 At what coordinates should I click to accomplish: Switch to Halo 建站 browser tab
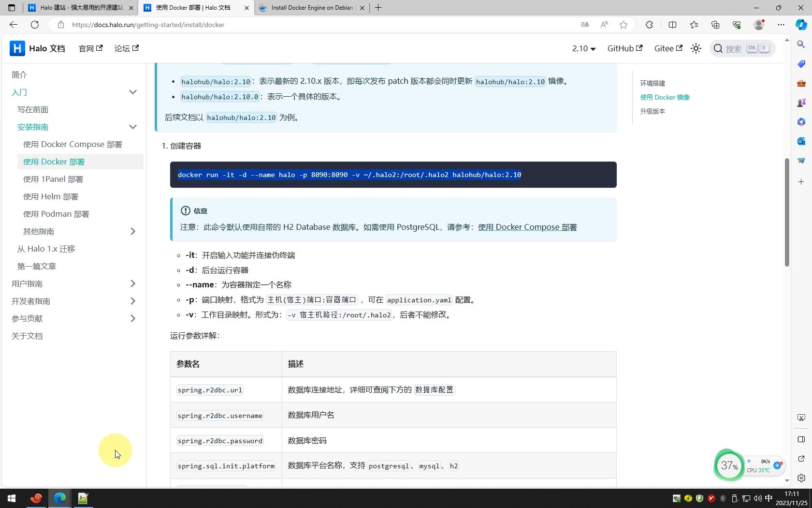coord(81,8)
